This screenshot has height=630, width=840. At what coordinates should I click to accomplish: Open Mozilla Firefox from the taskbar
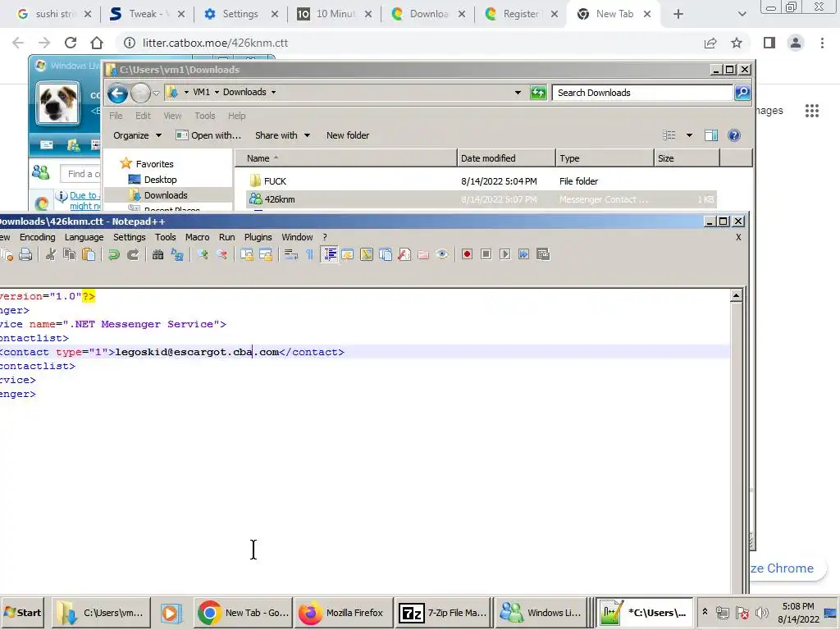344,613
